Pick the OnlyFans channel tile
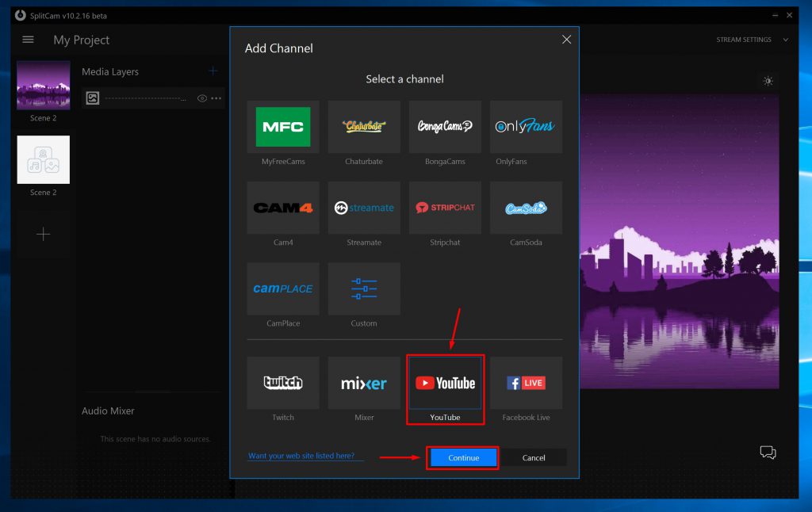This screenshot has height=512, width=812. [526, 127]
